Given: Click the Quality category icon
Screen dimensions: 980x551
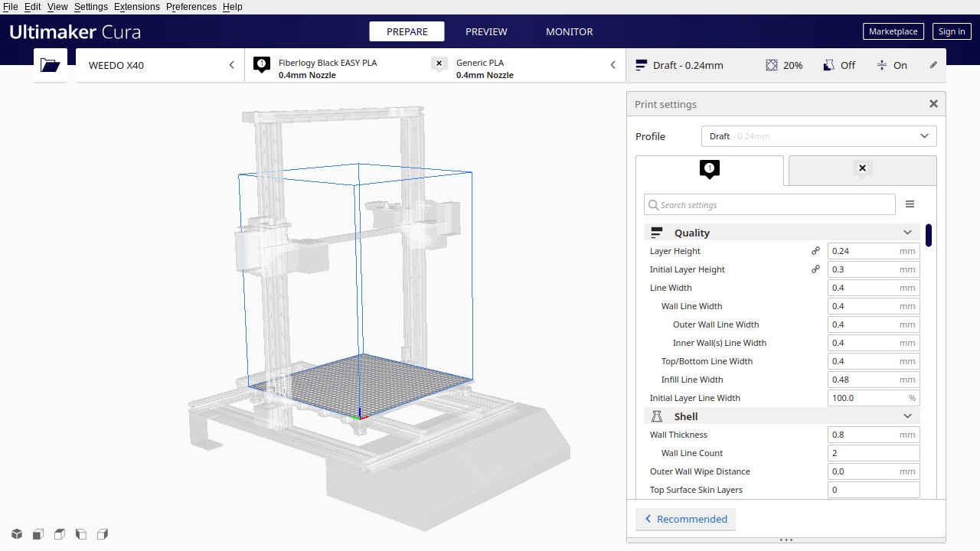Looking at the screenshot, I should coord(656,233).
